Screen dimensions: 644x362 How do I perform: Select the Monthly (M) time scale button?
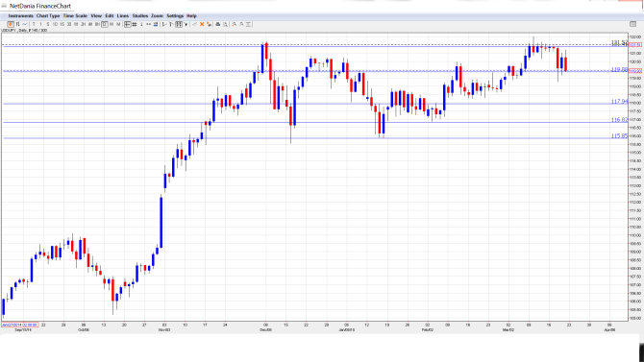pos(118,24)
